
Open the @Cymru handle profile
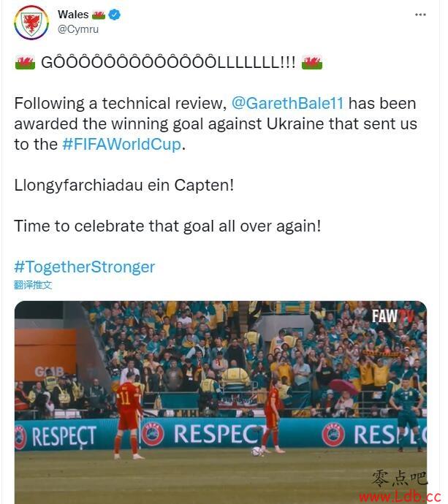pyautogui.click(x=78, y=29)
